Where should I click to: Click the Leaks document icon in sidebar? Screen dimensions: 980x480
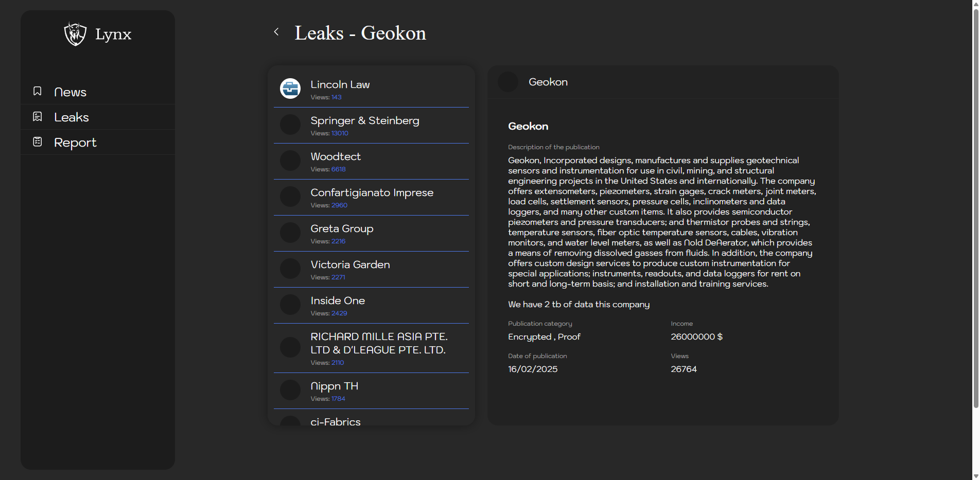pos(38,117)
